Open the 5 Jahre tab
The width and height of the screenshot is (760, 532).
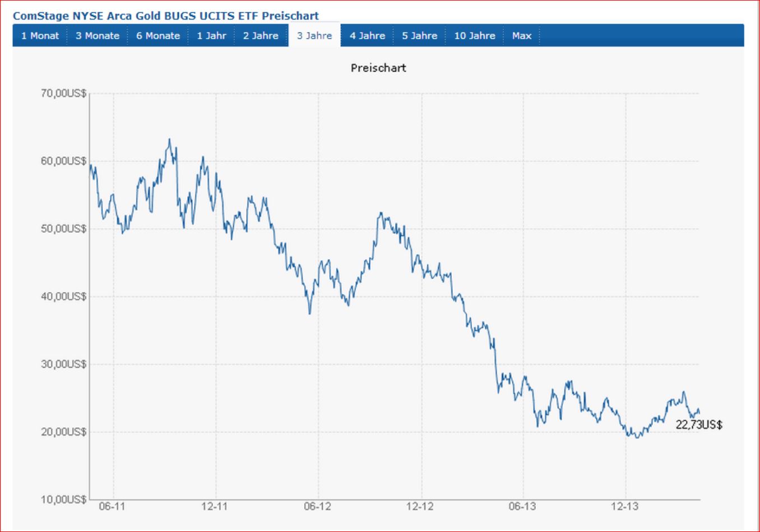coord(419,35)
